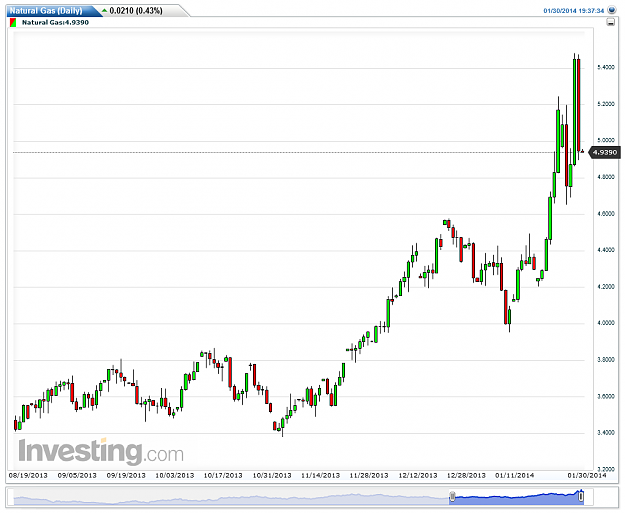
Task: Click the y-axis label '5.0000'
Action: click(606, 140)
